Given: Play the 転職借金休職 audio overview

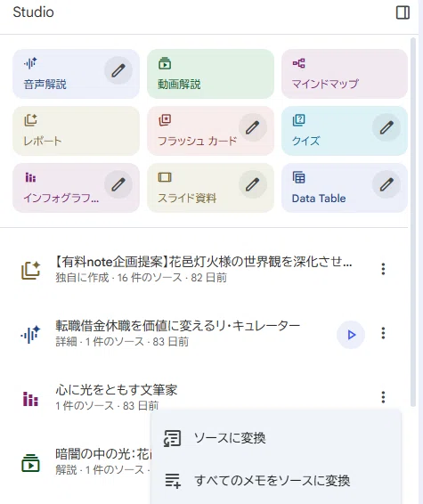Looking at the screenshot, I should pos(351,335).
